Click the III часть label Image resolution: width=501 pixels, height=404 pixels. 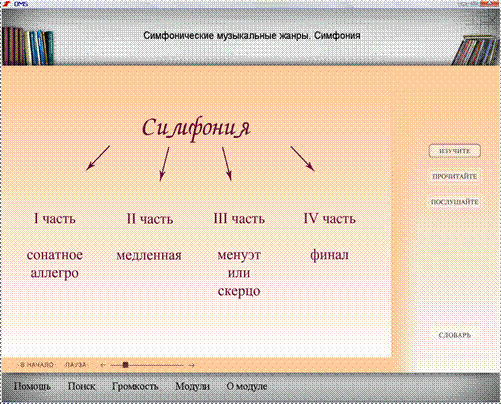click(x=239, y=219)
